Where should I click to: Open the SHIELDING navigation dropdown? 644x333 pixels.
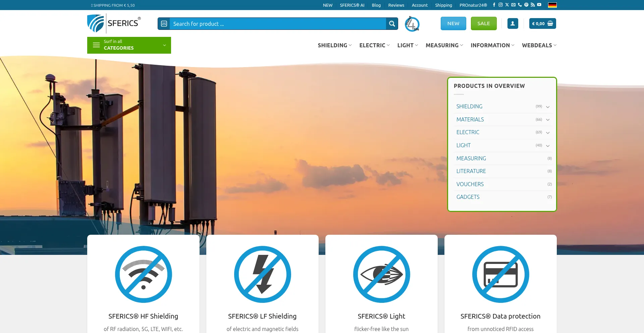pyautogui.click(x=335, y=45)
